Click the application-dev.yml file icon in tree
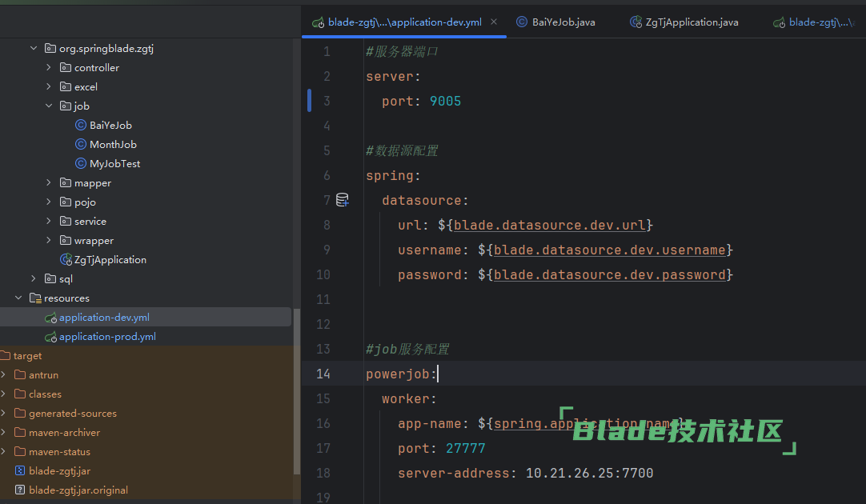 50,318
